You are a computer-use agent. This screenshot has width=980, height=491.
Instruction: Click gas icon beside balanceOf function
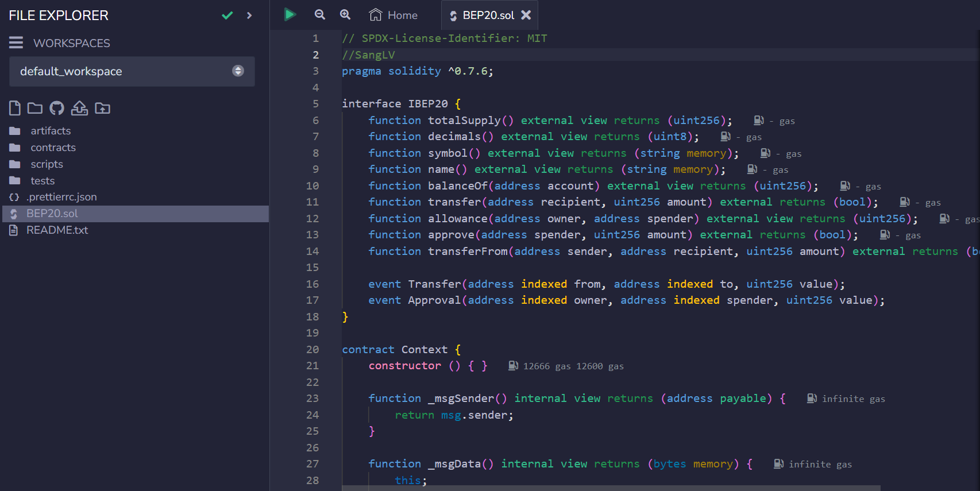[x=845, y=186]
